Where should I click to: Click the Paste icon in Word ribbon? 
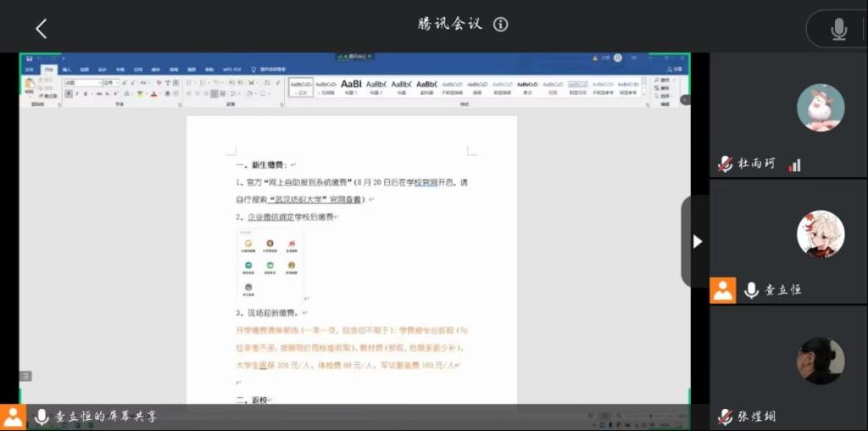tap(31, 85)
